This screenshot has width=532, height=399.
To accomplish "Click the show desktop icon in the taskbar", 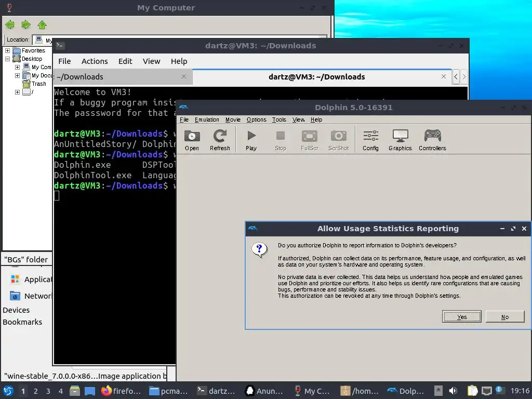I will [89, 391].
